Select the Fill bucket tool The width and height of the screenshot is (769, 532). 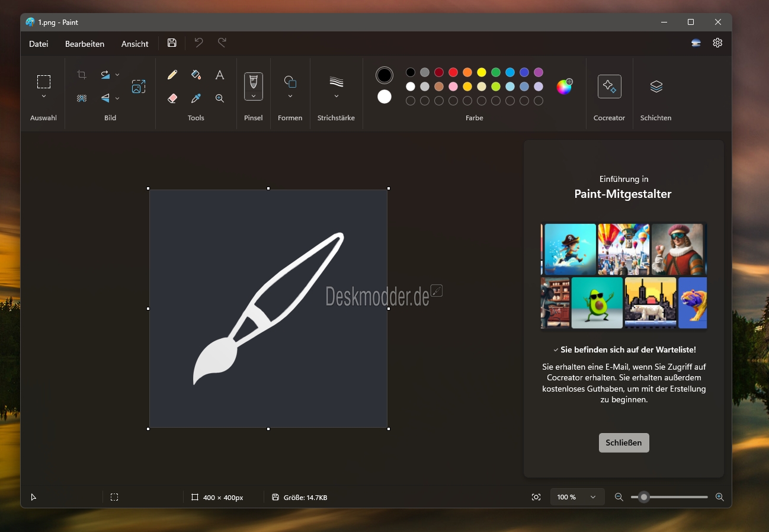pos(196,75)
